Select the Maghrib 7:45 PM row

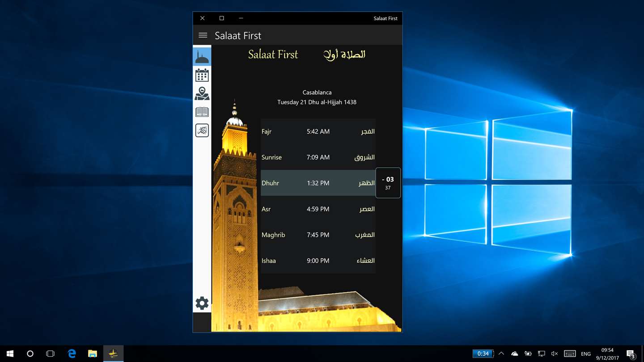[x=318, y=235]
